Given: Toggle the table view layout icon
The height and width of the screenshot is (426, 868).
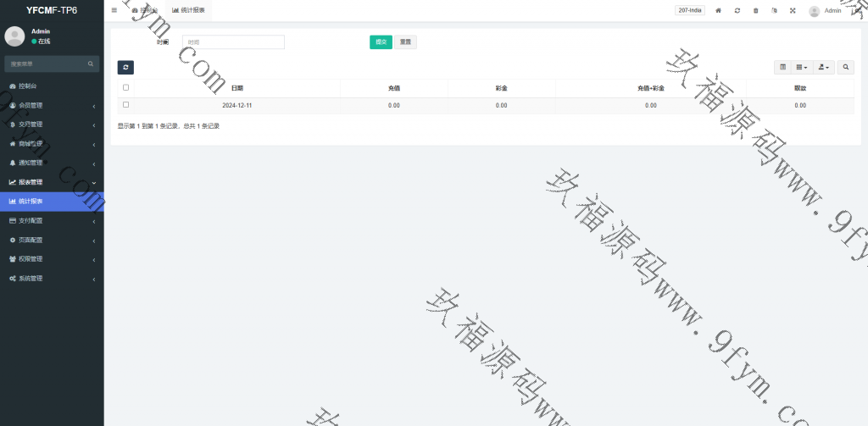Looking at the screenshot, I should (x=782, y=67).
